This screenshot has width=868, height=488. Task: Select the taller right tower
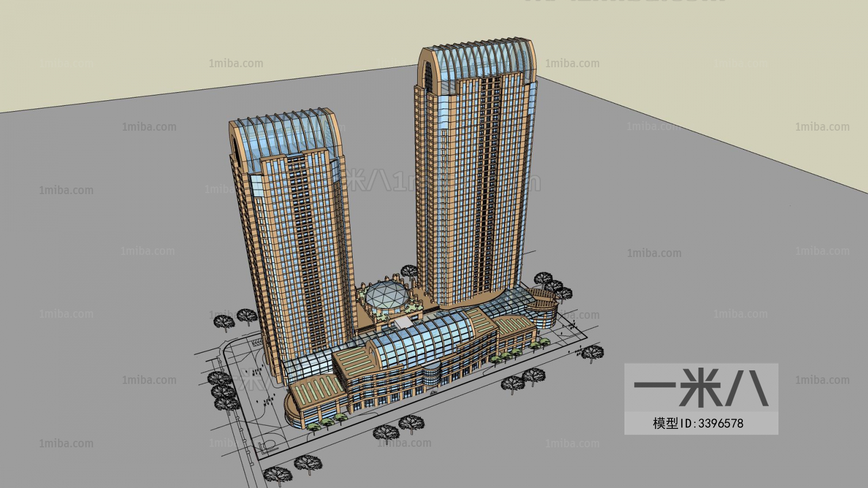pos(475,174)
